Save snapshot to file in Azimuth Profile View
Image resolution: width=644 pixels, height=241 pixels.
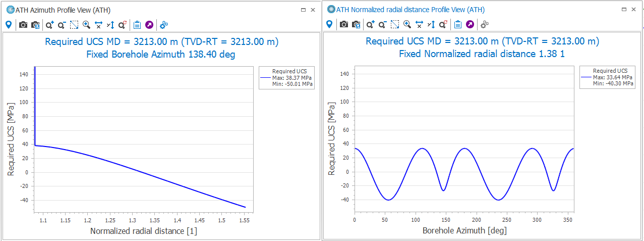point(35,24)
